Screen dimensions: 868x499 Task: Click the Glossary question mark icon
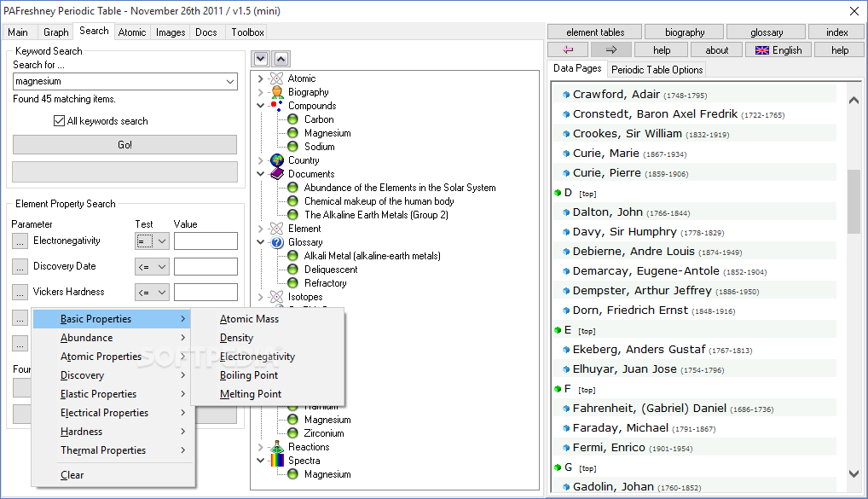tap(276, 242)
